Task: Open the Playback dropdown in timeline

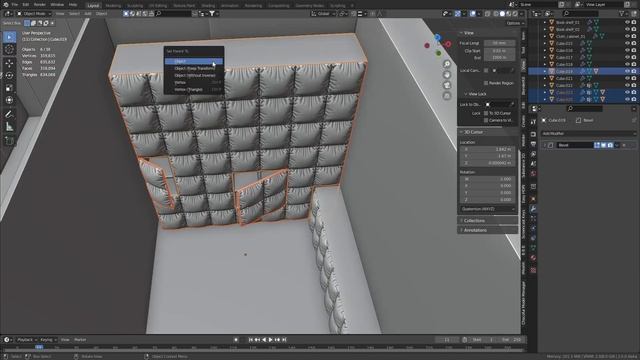Action: (27, 340)
